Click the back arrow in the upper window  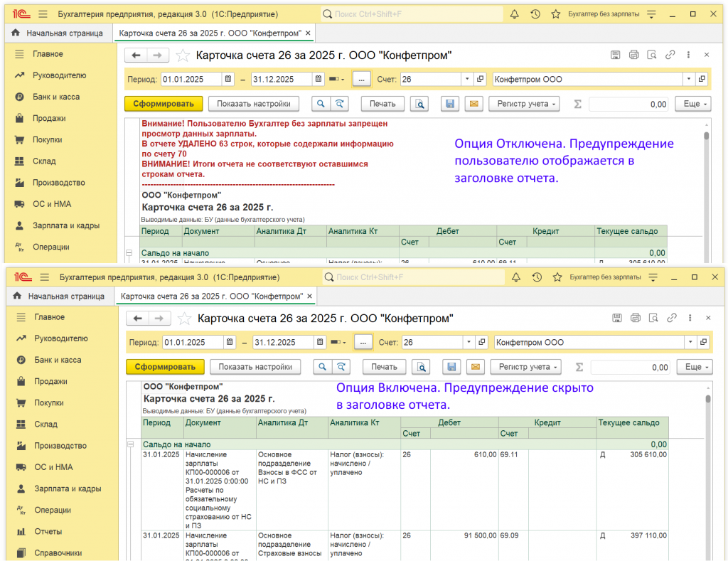136,55
